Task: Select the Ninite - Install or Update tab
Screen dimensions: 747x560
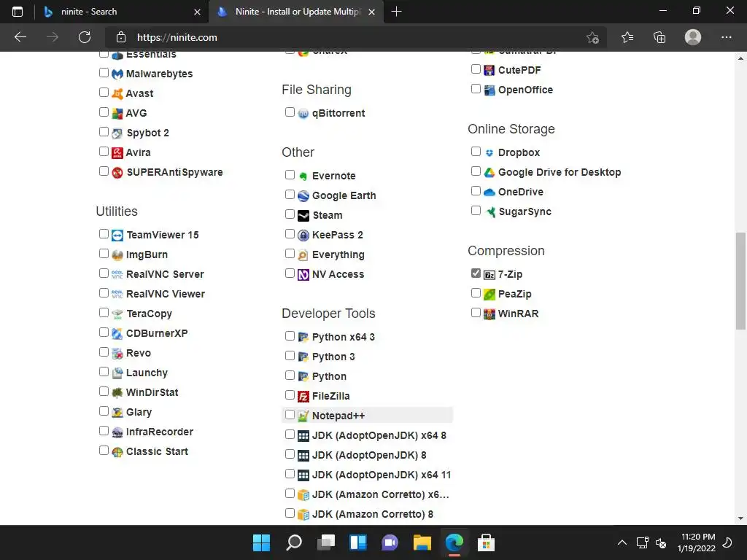Action: pos(296,12)
